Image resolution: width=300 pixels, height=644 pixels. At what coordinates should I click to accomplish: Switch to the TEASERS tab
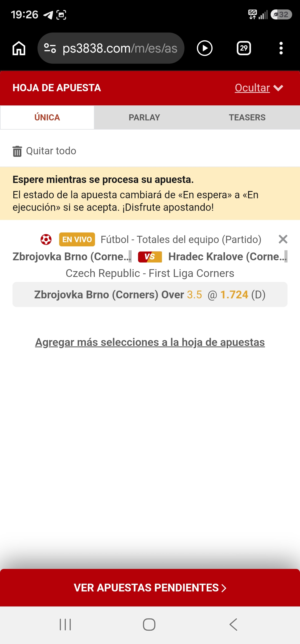(247, 117)
